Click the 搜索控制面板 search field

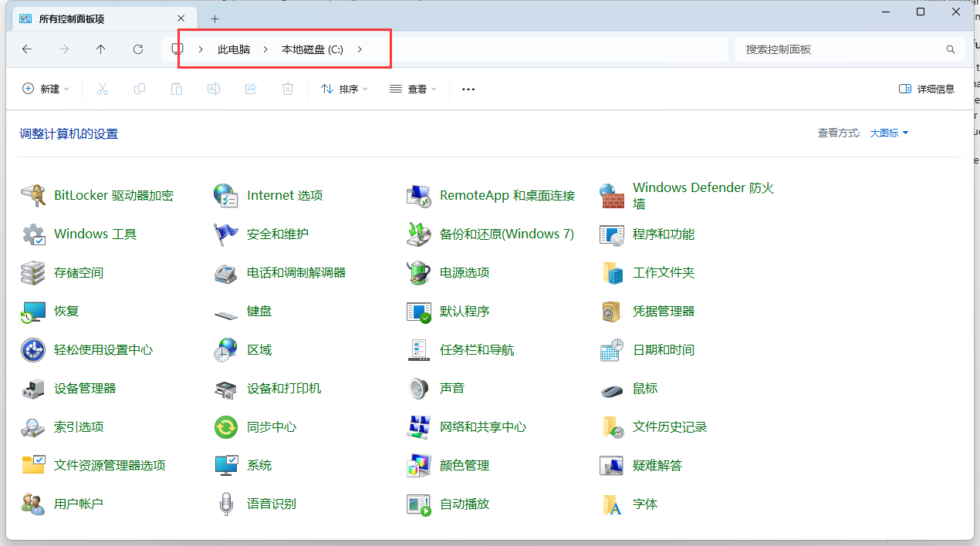pyautogui.click(x=850, y=49)
